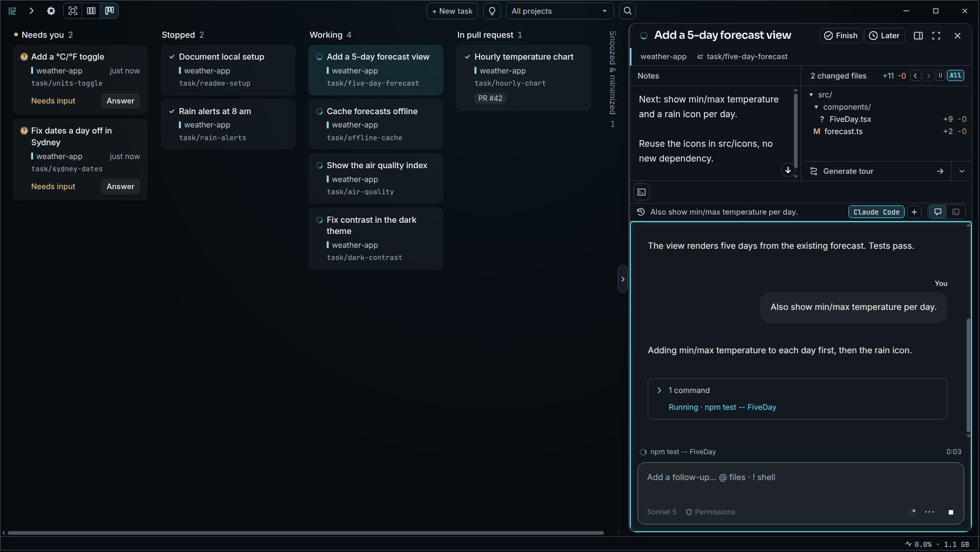The height and width of the screenshot is (552, 980).
Task: Jump to bottom of notes arrow
Action: [788, 170]
